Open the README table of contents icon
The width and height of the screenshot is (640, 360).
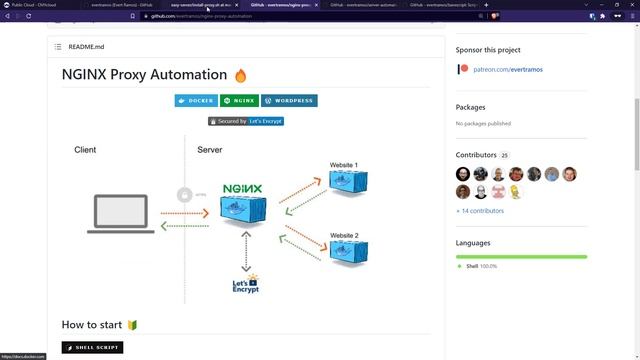58,47
